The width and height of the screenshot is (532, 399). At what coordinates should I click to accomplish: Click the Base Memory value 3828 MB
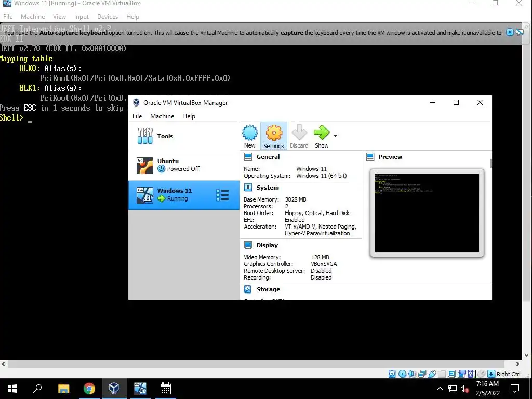tap(295, 199)
